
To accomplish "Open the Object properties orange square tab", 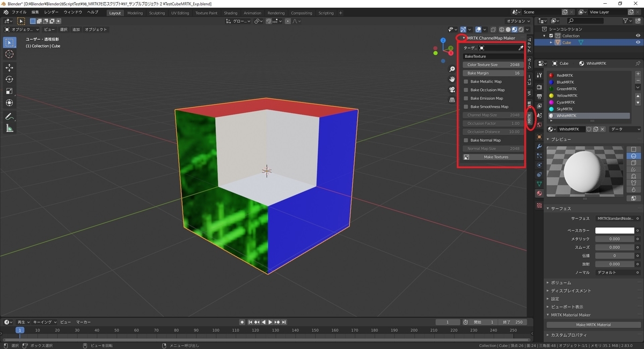I will 539,136.
